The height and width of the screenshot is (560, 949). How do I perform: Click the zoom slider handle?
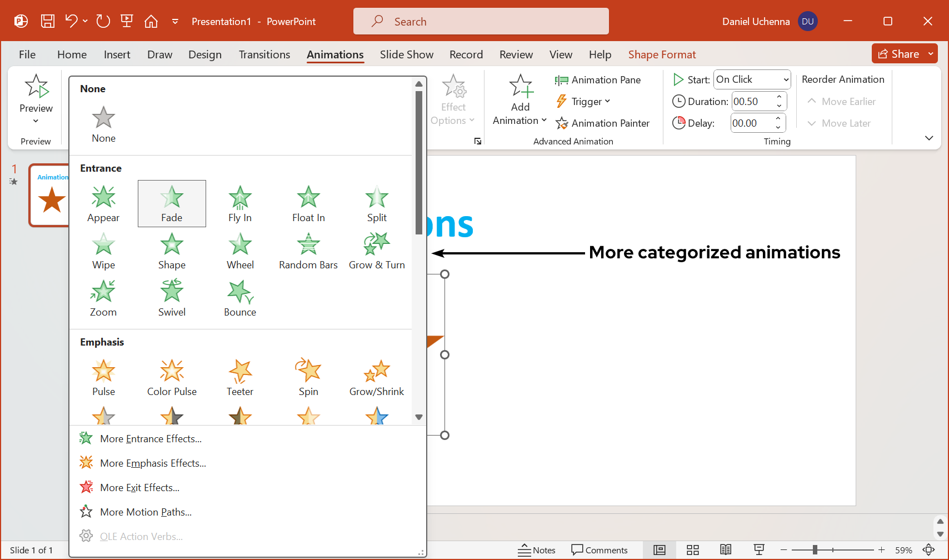tap(815, 550)
